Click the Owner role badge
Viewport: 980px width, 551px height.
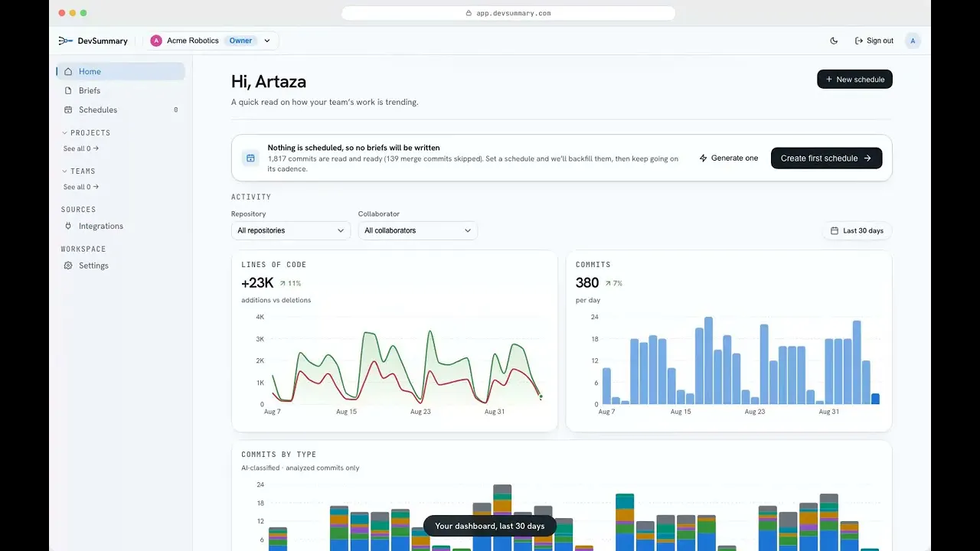[240, 41]
